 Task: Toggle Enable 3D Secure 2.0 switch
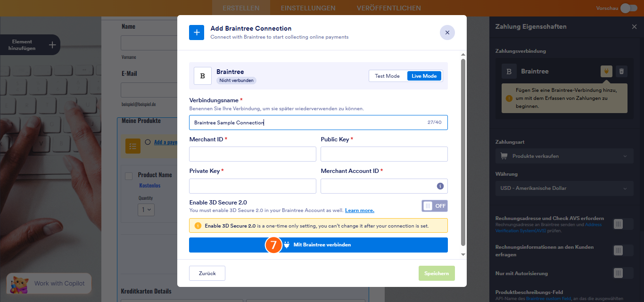click(x=434, y=206)
